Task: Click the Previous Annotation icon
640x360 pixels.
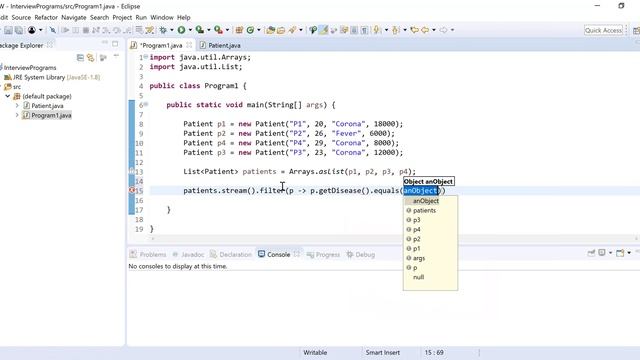Action: point(395,30)
